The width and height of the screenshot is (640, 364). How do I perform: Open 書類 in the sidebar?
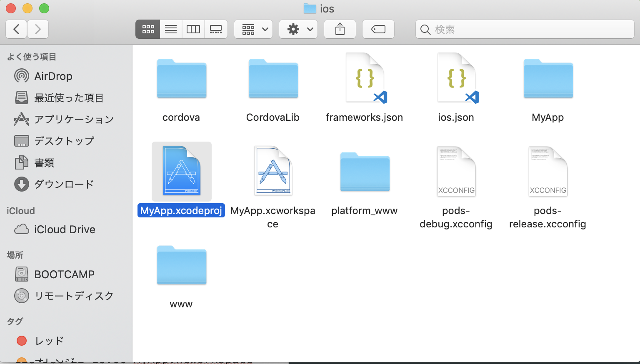tap(66, 162)
